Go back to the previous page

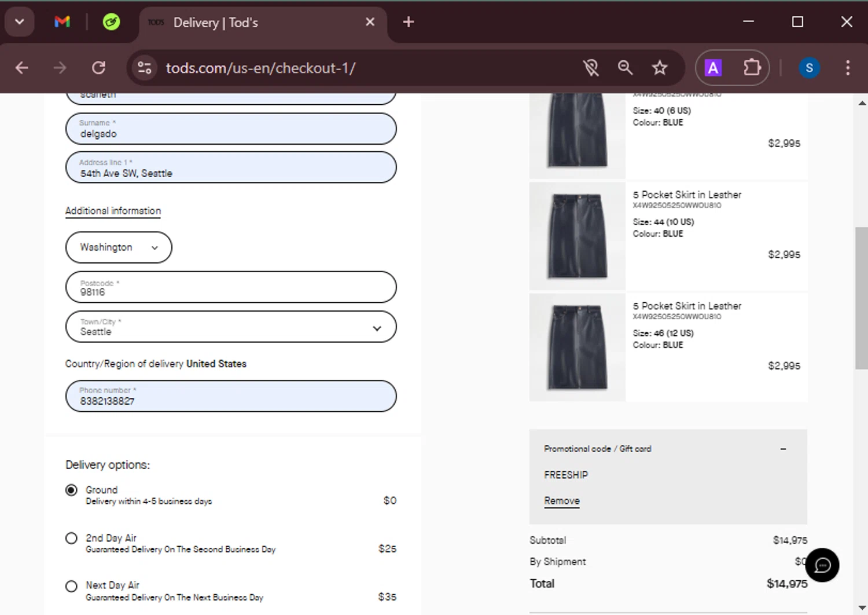pos(22,68)
